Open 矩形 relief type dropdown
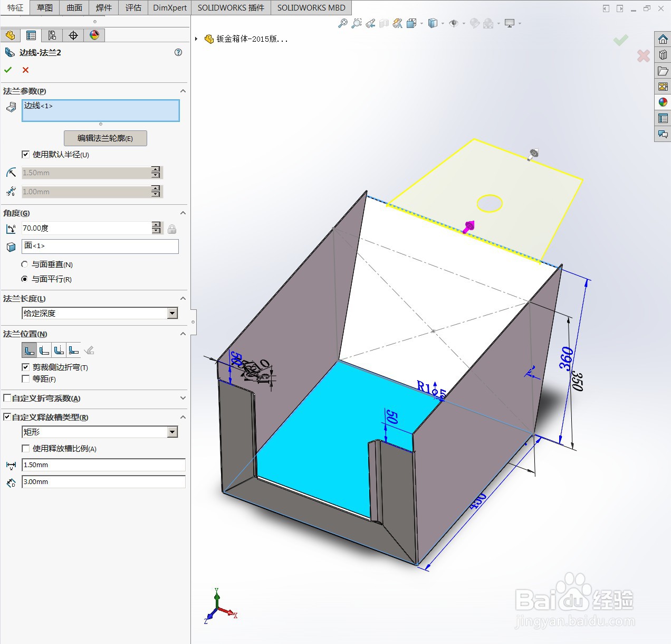 172,432
